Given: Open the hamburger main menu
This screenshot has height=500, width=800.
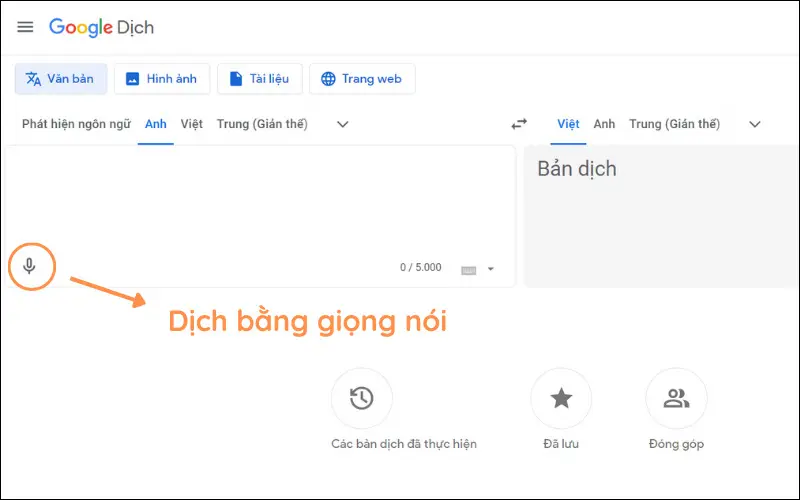Looking at the screenshot, I should [x=25, y=27].
